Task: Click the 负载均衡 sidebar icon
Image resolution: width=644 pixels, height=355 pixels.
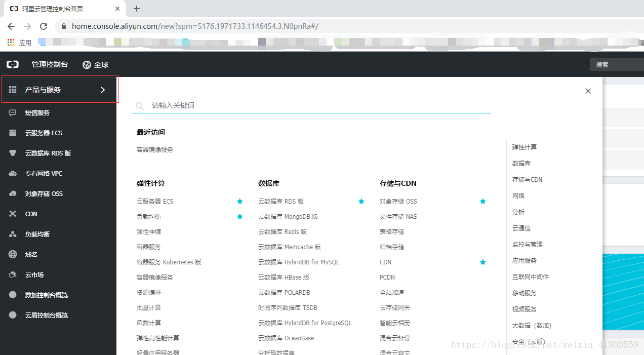Action: [13, 234]
